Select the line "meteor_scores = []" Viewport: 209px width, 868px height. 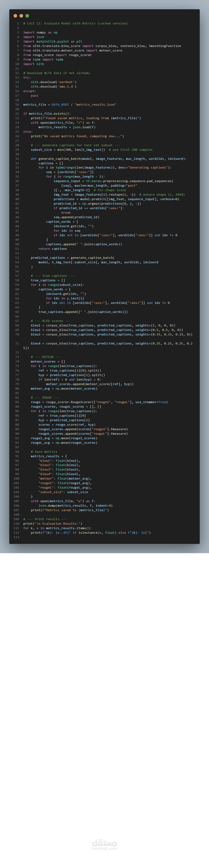(48, 362)
